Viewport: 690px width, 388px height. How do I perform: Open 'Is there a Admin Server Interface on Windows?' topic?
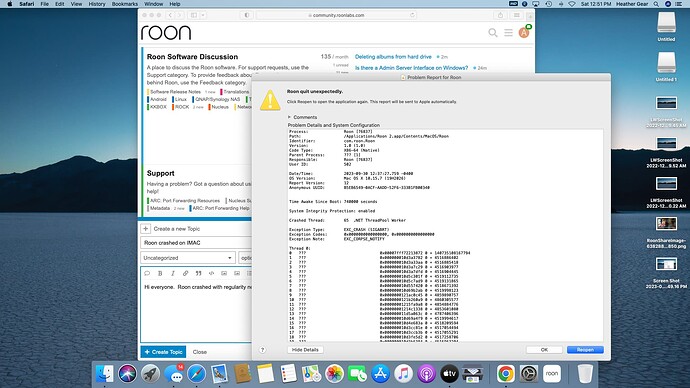tap(411, 68)
